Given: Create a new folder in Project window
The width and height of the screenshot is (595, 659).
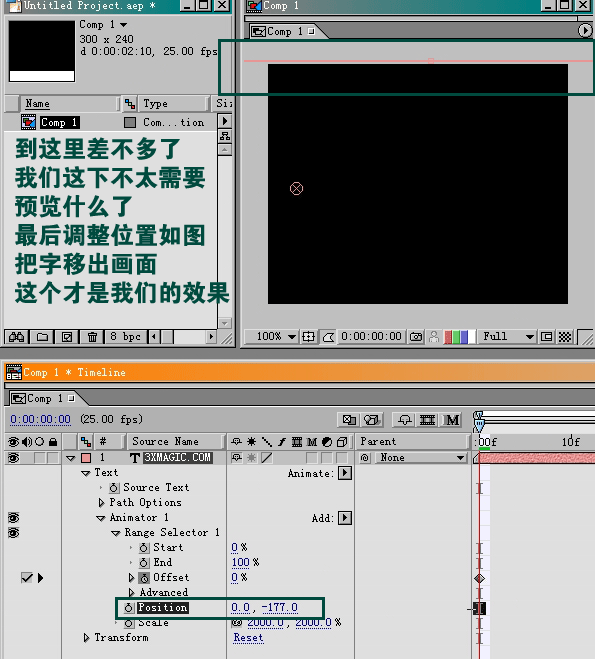Looking at the screenshot, I should (42, 337).
